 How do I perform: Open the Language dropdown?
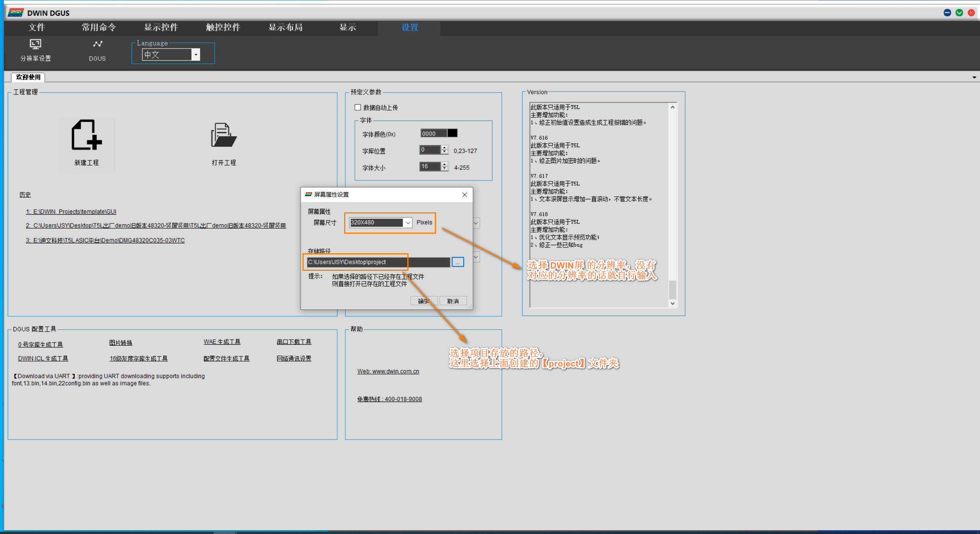point(196,55)
